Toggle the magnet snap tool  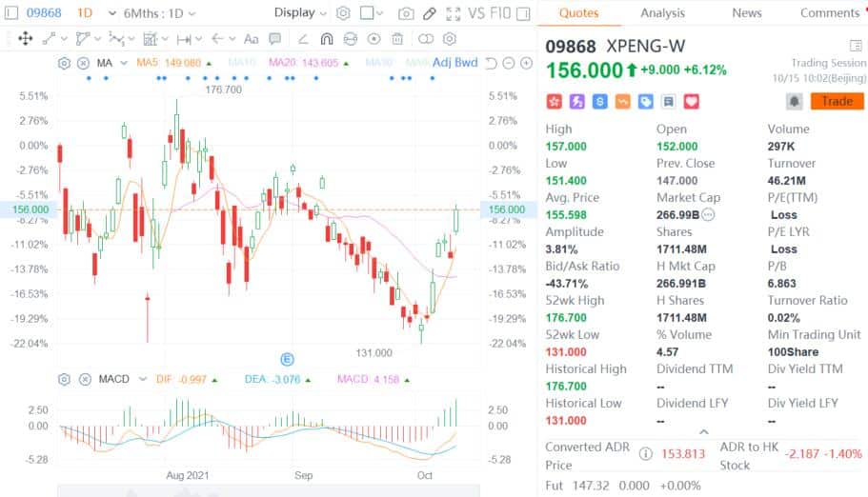pos(327,39)
